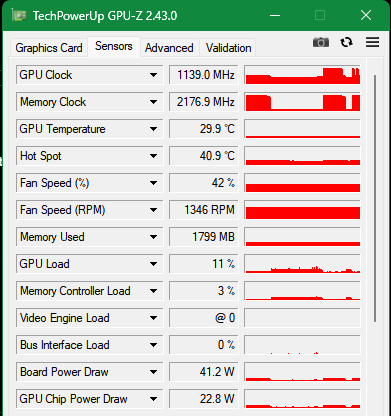391x416 pixels.
Task: Click the 40.9 °C hot spot value
Action: (x=204, y=156)
